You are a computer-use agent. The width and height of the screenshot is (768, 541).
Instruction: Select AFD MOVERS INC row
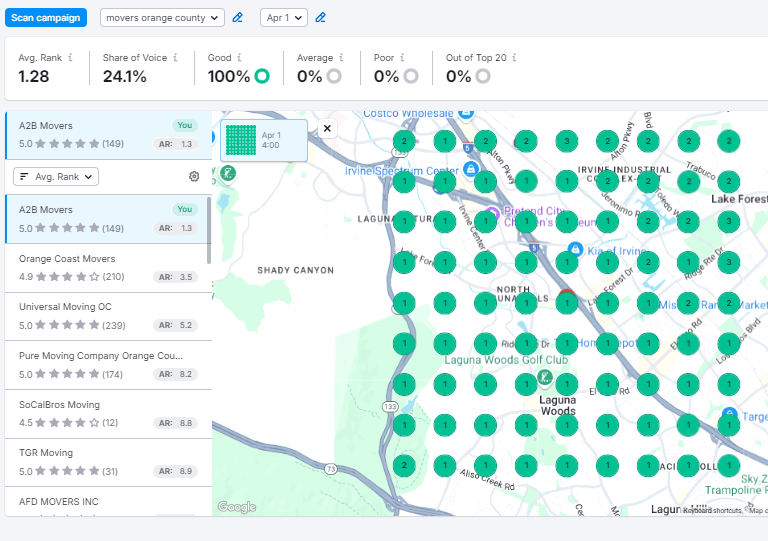click(x=108, y=502)
